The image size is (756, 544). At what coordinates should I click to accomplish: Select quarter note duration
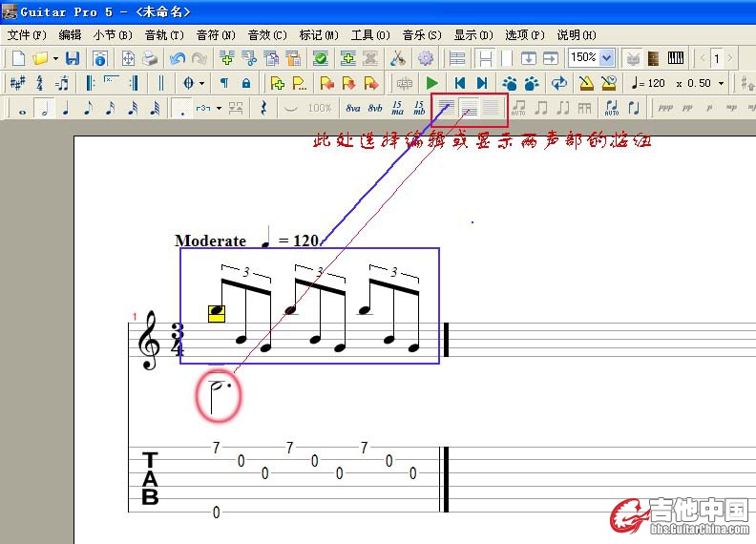point(66,109)
